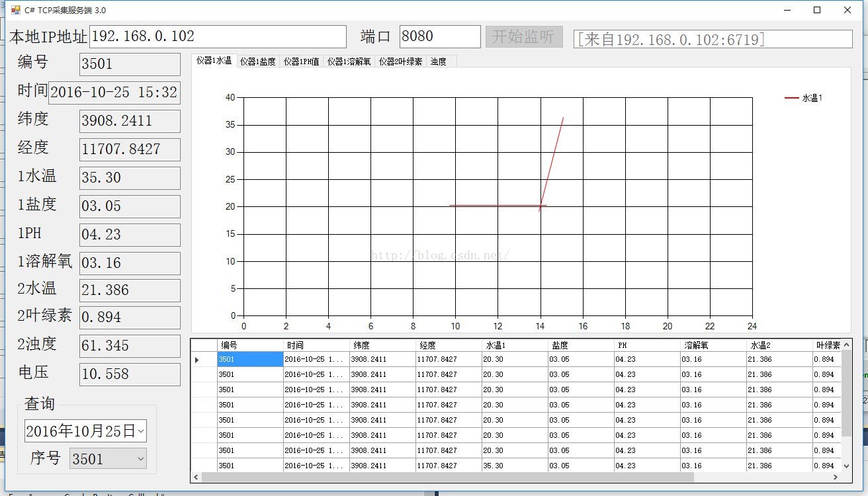Click the 来自192.168.0.102:6719 status box
The height and width of the screenshot is (496, 868).
click(713, 39)
